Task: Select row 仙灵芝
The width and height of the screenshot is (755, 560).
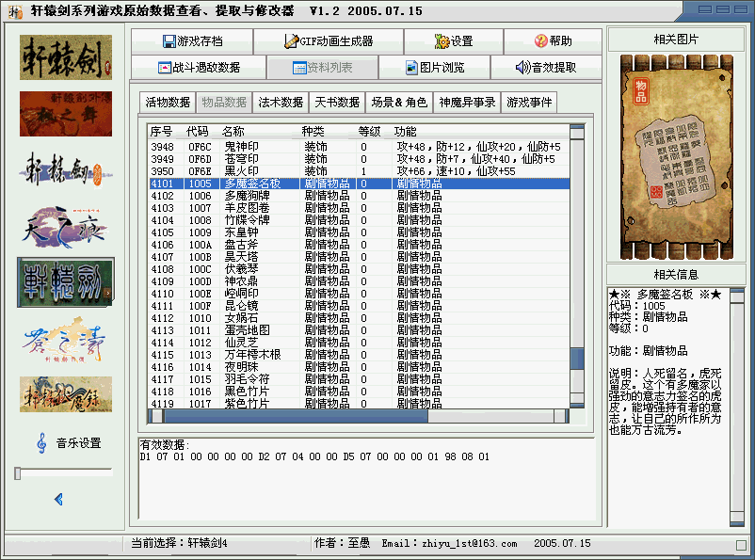Action: [359, 343]
